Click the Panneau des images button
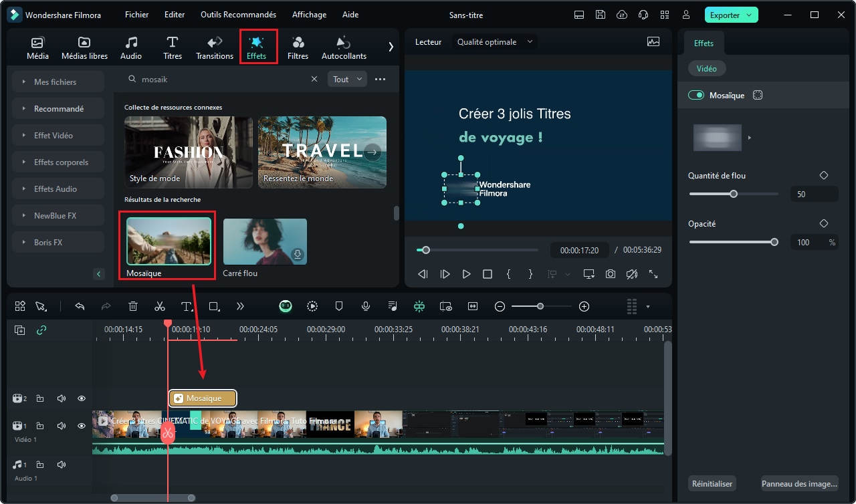The width and height of the screenshot is (856, 504). (x=799, y=483)
